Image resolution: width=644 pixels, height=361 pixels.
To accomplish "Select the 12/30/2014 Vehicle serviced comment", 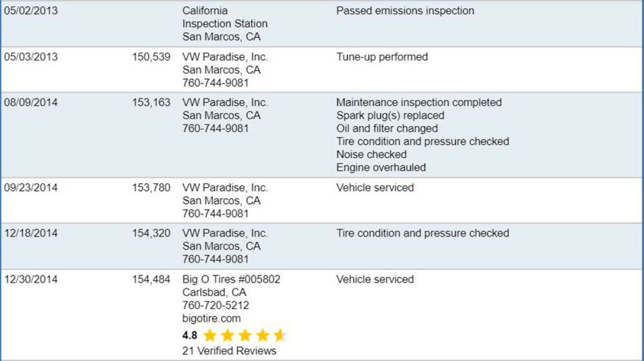I will coord(375,279).
